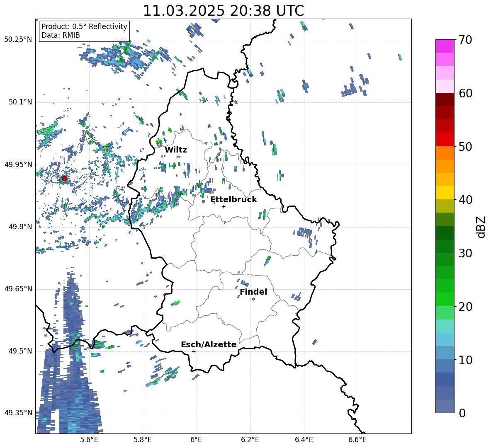The image size is (491, 448).
Task: Click the 49.5°N latitude label
Action: [x=20, y=351]
